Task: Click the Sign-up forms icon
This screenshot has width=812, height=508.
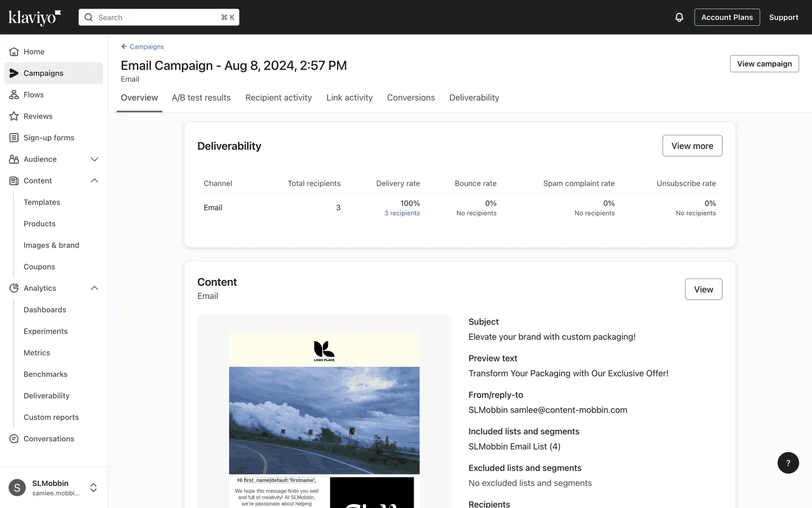Action: click(14, 138)
